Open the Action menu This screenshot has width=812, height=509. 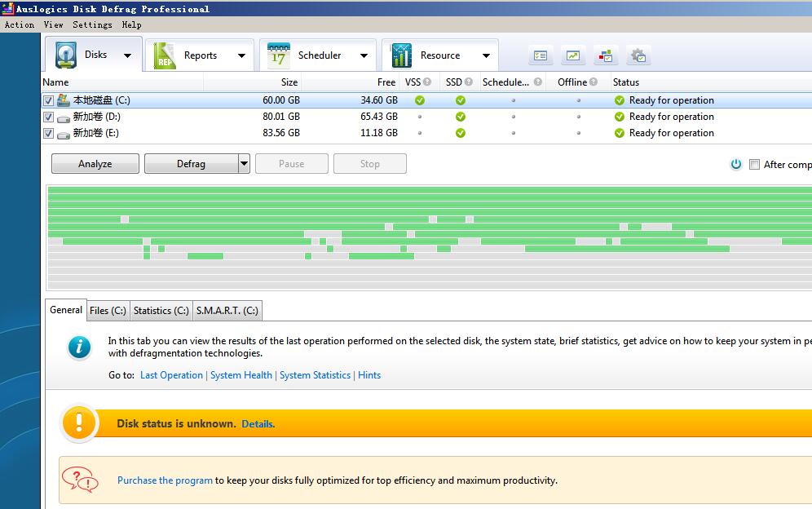[20, 24]
